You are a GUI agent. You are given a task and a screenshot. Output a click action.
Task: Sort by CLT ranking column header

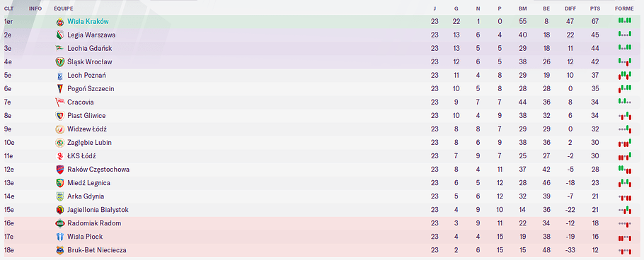8,8
